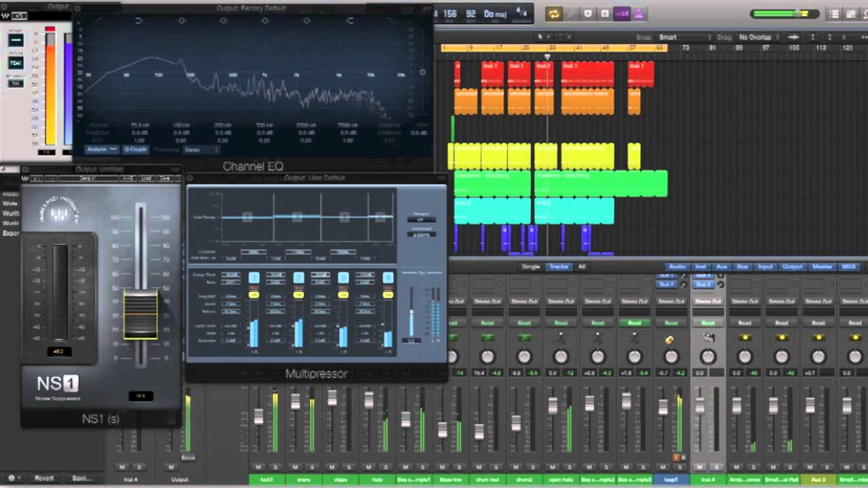Mute the Inst 4 channel strip
The image size is (868, 488).
[x=699, y=467]
